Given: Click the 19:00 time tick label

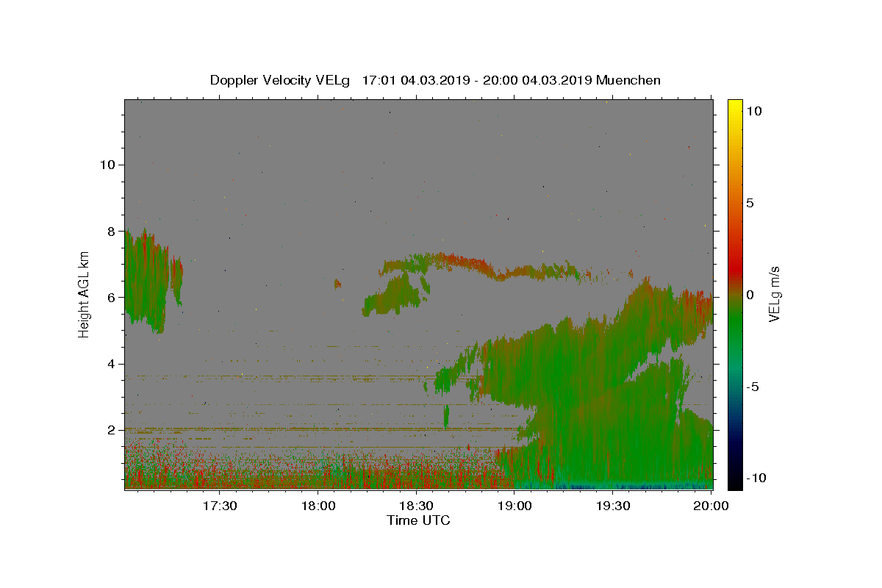Looking at the screenshot, I should tap(514, 506).
